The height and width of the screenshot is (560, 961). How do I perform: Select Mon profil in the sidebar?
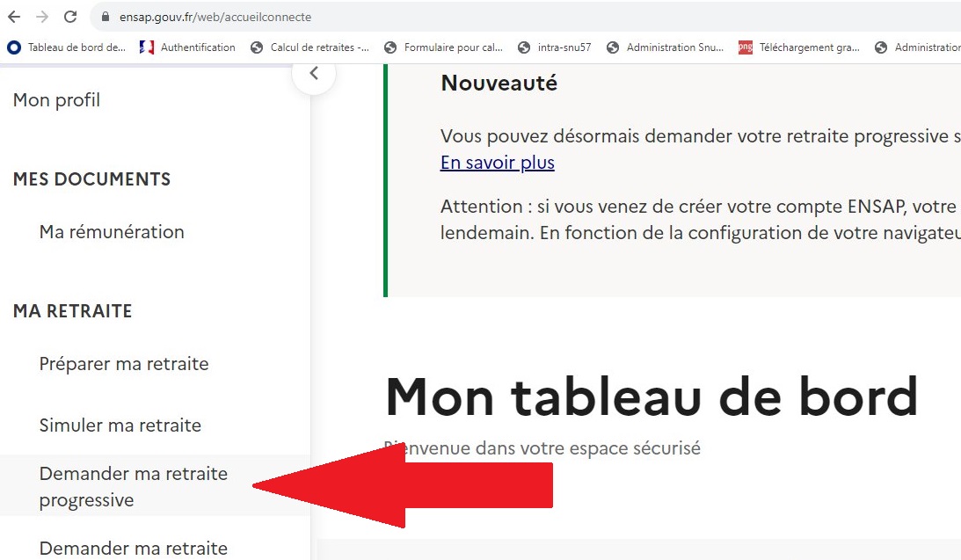point(56,99)
